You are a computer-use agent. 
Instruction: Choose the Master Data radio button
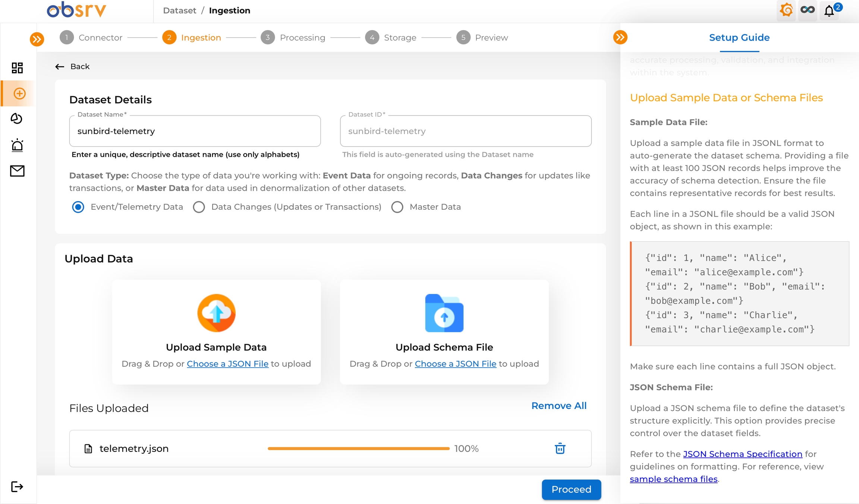(397, 207)
